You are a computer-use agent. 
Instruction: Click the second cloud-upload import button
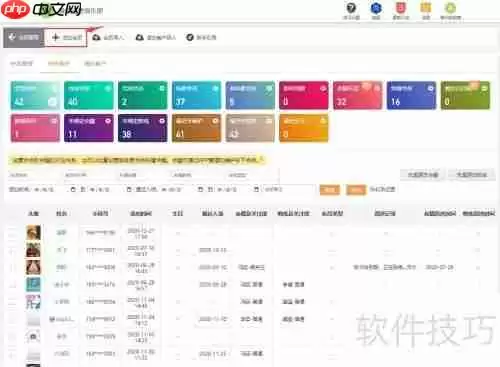coord(155,37)
